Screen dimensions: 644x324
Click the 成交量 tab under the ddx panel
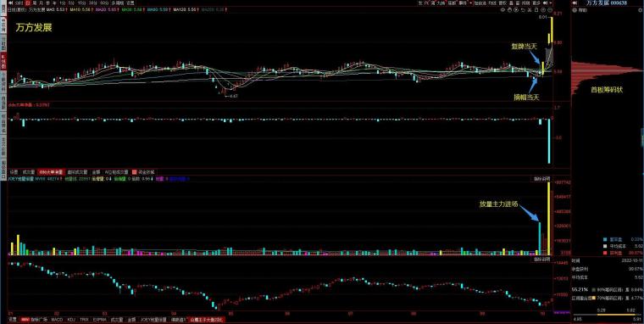pos(28,173)
